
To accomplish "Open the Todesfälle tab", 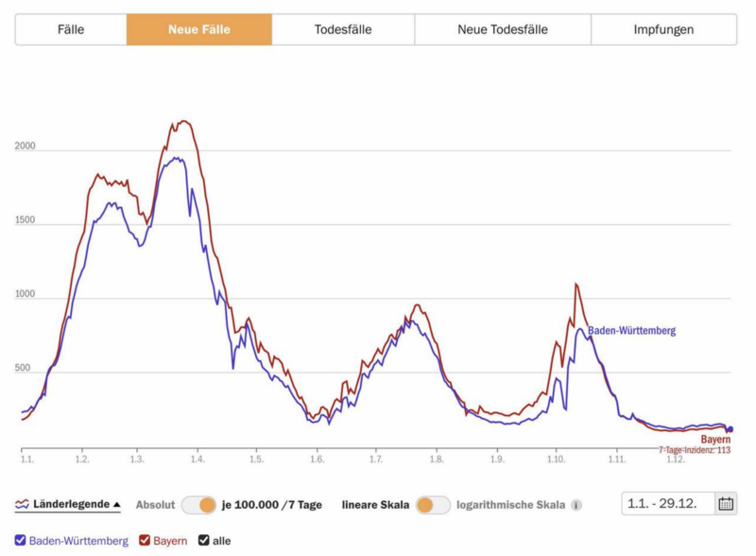I will 343,29.
